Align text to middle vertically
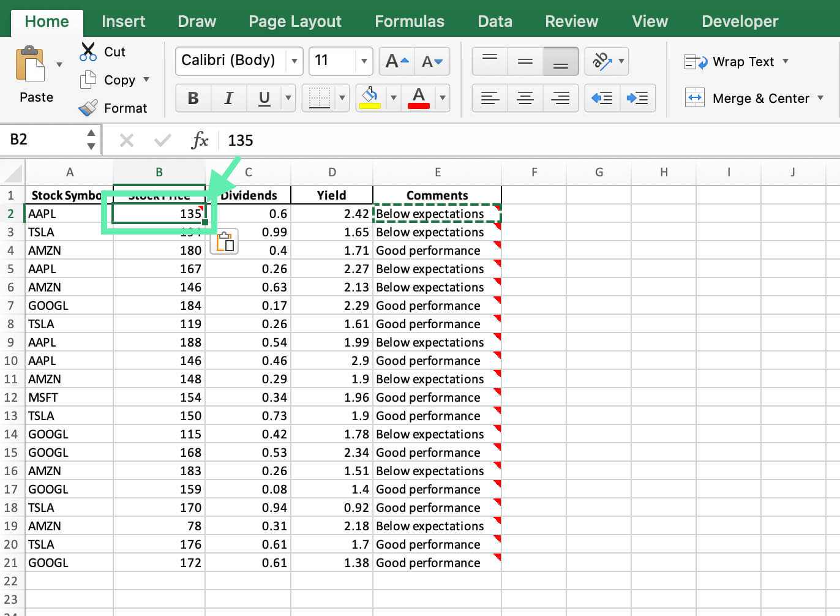This screenshot has height=616, width=840. coord(525,61)
